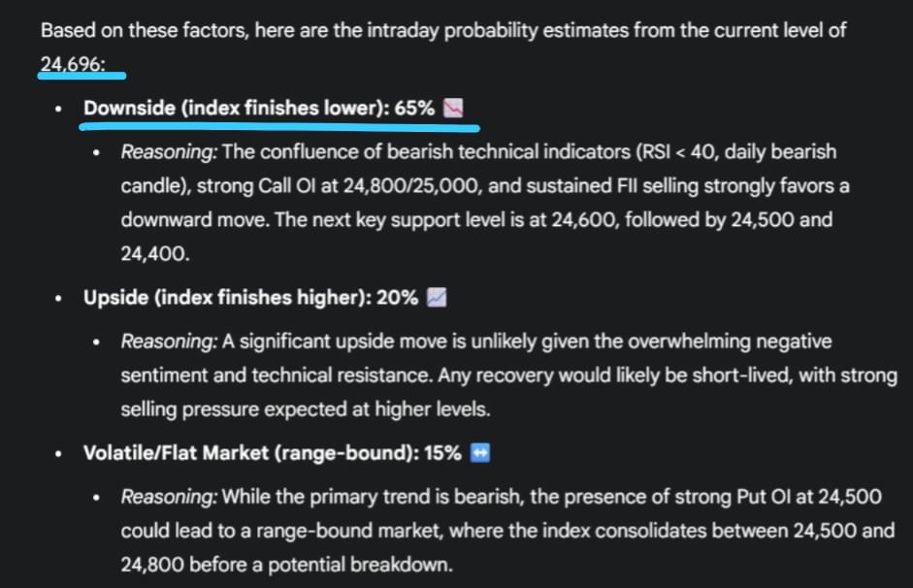Click the bullet beside Volatile/Flat Market heading
Screen dimensions: 913x588
(x=61, y=454)
